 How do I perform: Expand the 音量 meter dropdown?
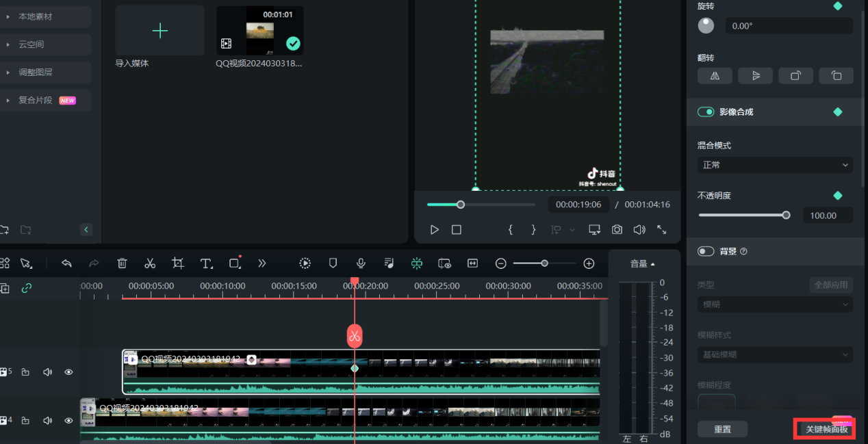[x=642, y=263]
